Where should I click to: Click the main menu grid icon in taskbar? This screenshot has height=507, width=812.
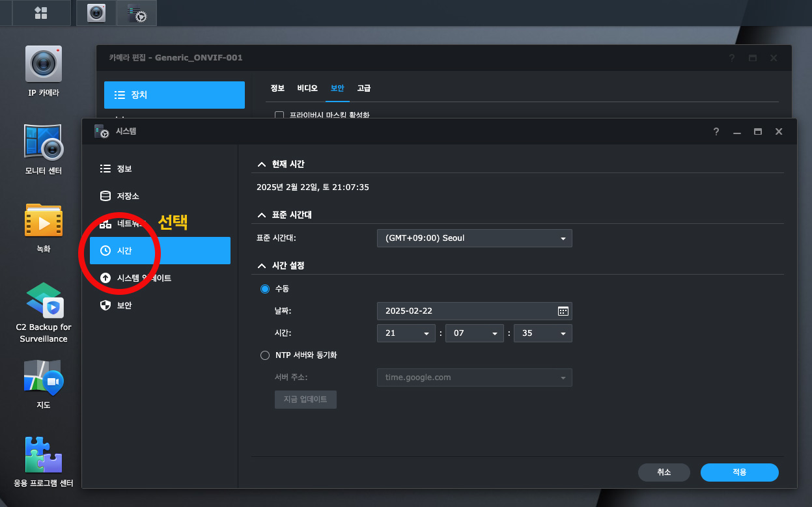[x=40, y=13]
